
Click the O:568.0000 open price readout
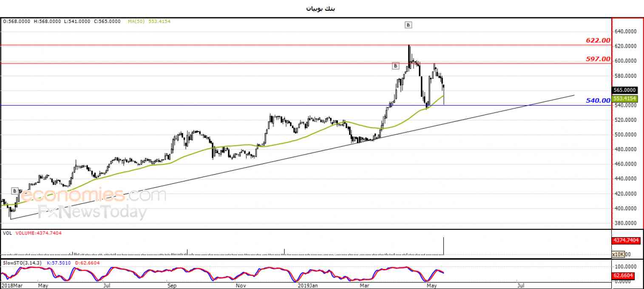point(16,21)
